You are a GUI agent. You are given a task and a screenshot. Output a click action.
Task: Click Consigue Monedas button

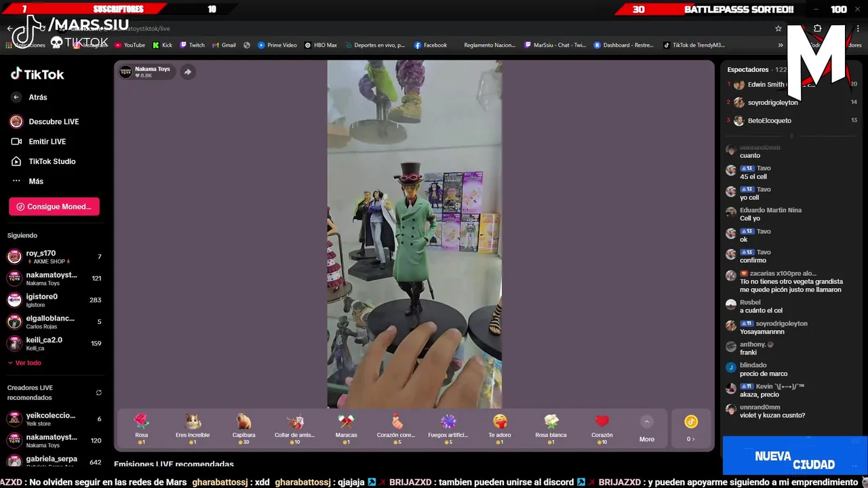click(x=54, y=207)
